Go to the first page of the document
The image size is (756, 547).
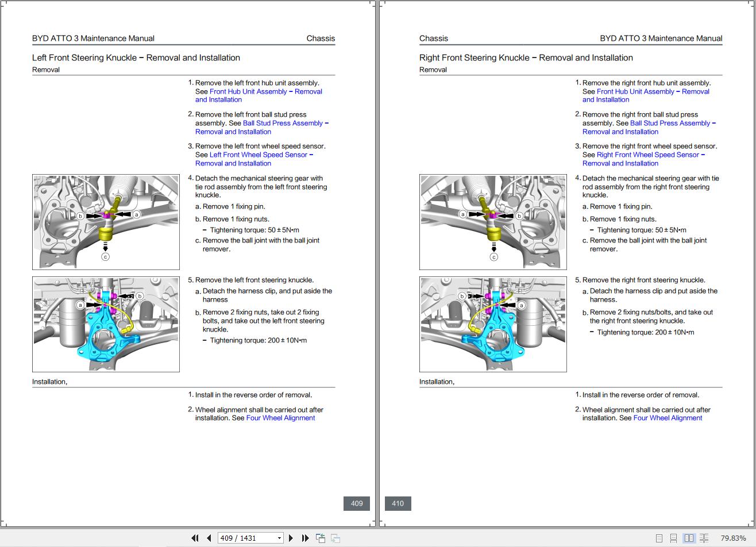click(x=195, y=538)
